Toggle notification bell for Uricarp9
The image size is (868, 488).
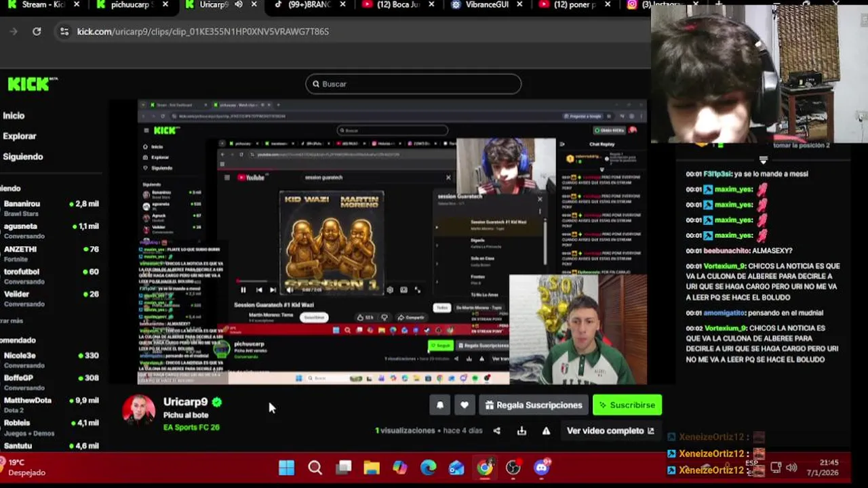439,405
